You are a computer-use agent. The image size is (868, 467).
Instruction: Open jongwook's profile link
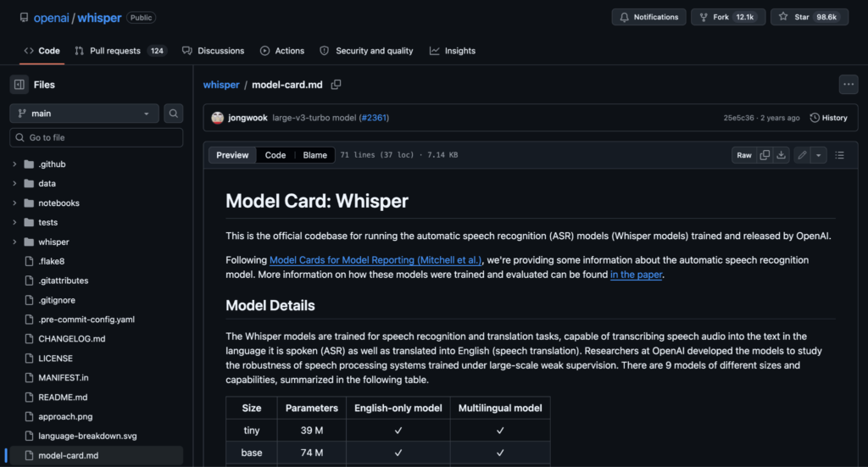coord(248,118)
